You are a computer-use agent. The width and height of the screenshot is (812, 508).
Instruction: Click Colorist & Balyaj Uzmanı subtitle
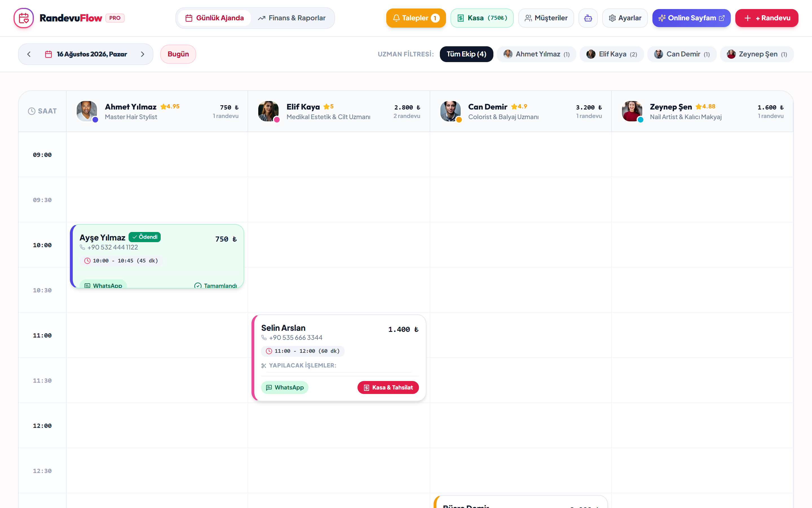tap(503, 117)
